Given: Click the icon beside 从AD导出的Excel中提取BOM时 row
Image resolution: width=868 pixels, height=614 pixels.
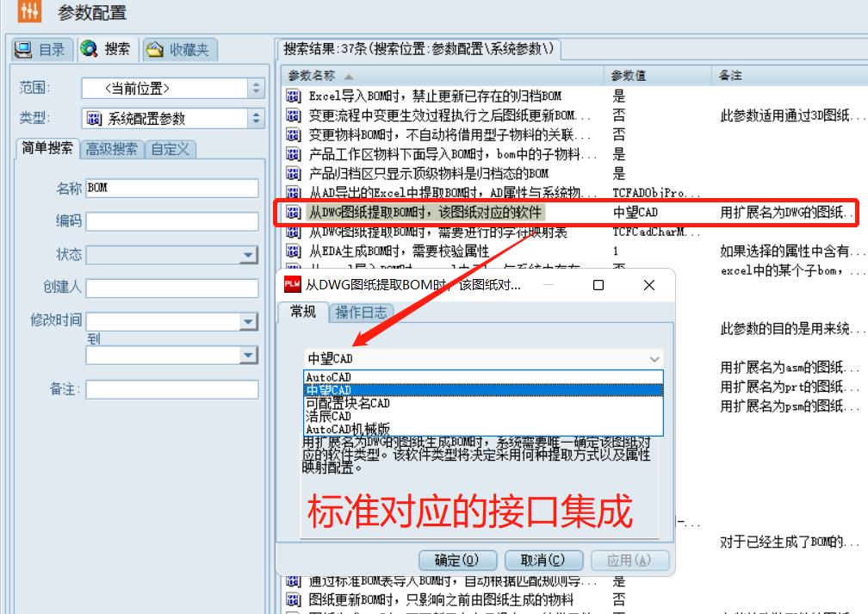Looking at the screenshot, I should (293, 193).
